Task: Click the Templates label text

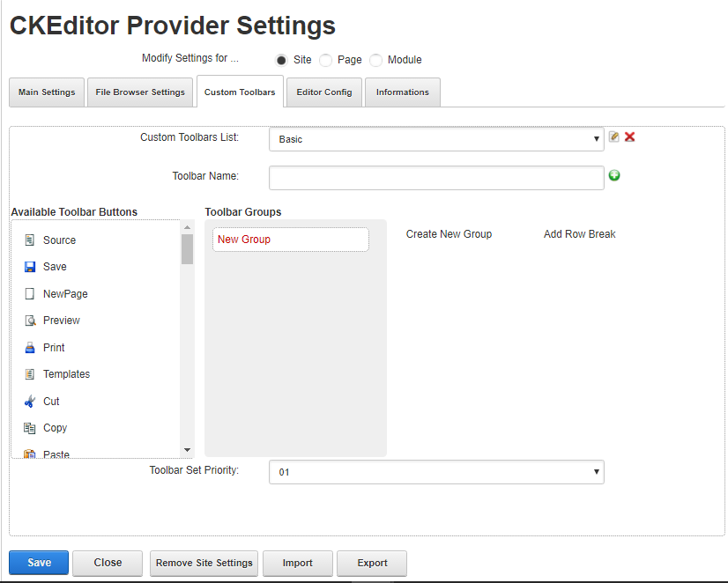Action: tap(66, 374)
